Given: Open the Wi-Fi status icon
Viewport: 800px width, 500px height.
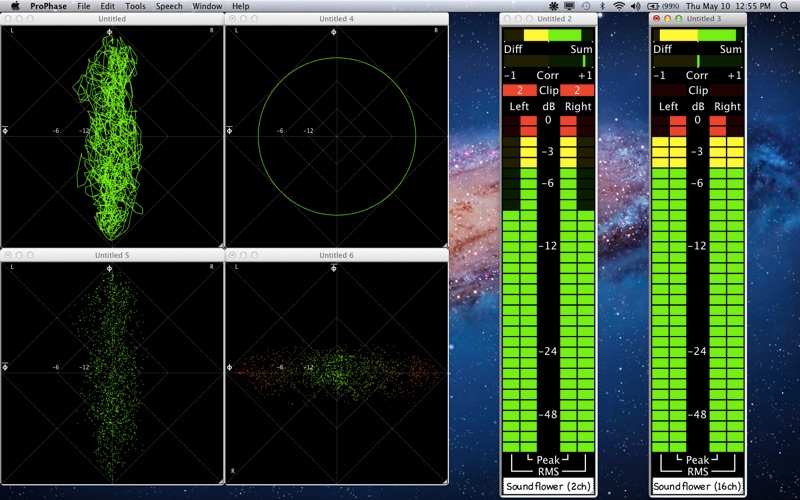Looking at the screenshot, I should 619,6.
